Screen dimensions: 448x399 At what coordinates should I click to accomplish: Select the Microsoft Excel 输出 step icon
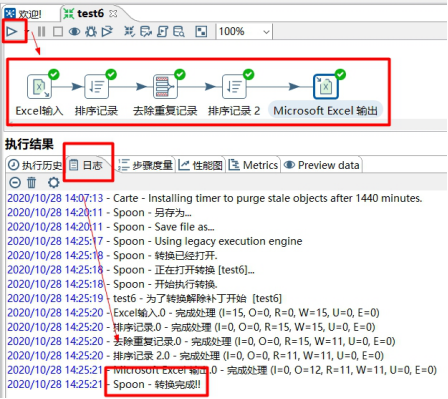(x=326, y=87)
